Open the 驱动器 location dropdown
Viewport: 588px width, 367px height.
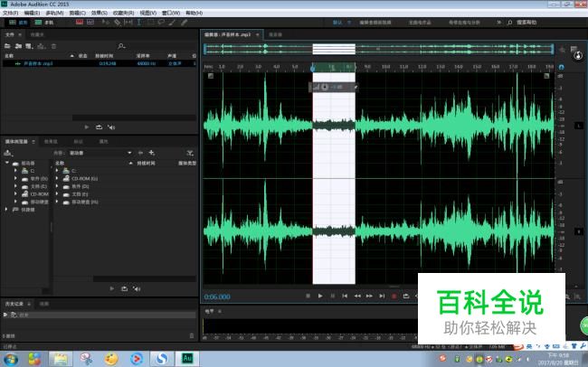pyautogui.click(x=100, y=153)
